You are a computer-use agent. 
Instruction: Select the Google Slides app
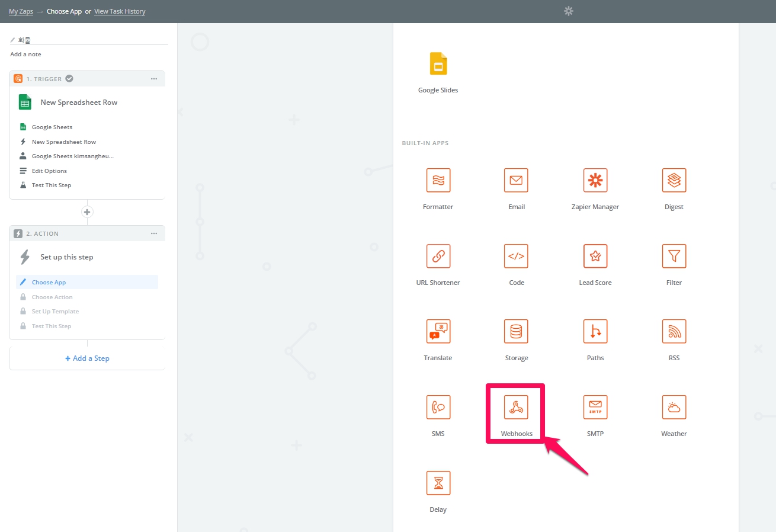438,64
